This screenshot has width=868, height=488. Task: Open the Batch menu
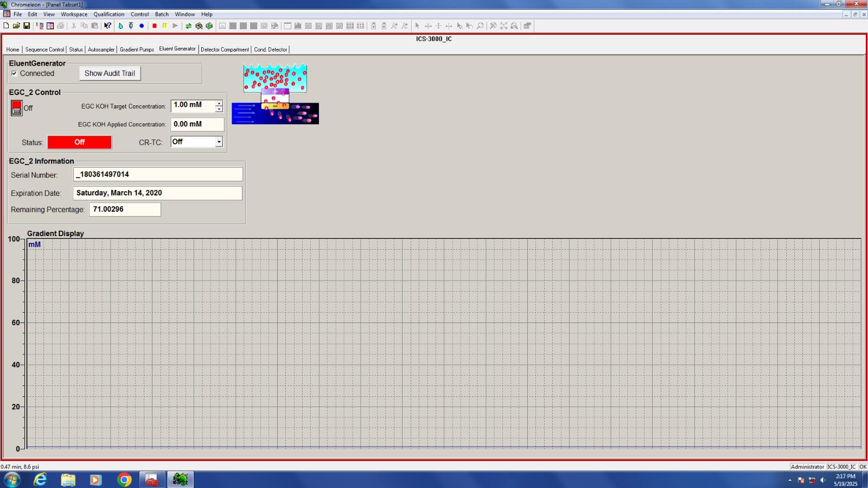click(162, 14)
